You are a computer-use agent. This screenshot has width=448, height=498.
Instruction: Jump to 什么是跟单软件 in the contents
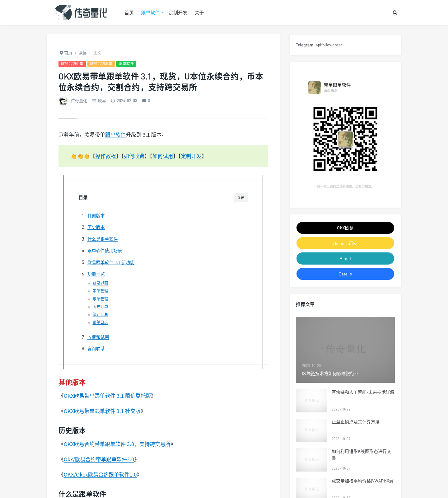(103, 239)
